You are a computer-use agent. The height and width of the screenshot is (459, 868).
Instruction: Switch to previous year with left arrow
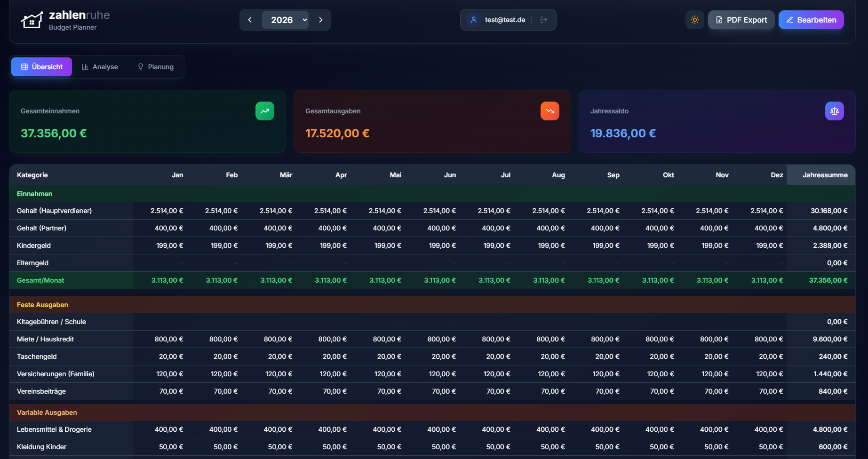tap(250, 20)
